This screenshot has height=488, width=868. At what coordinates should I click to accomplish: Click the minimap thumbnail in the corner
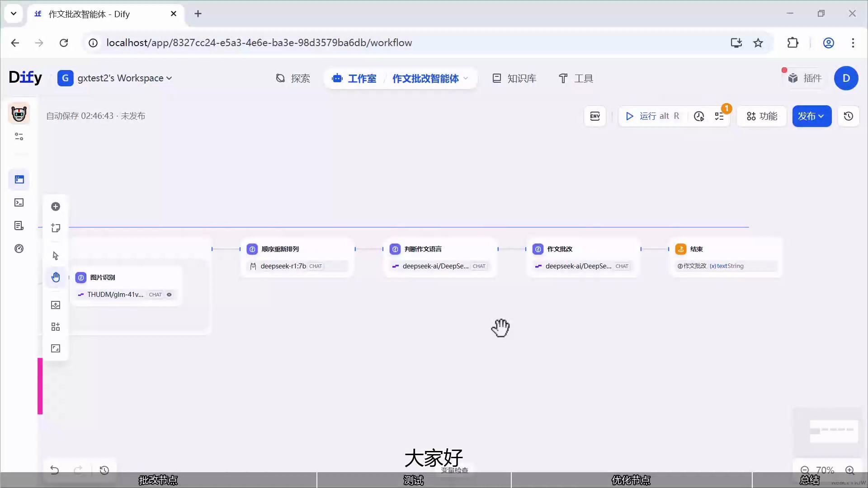click(x=828, y=432)
